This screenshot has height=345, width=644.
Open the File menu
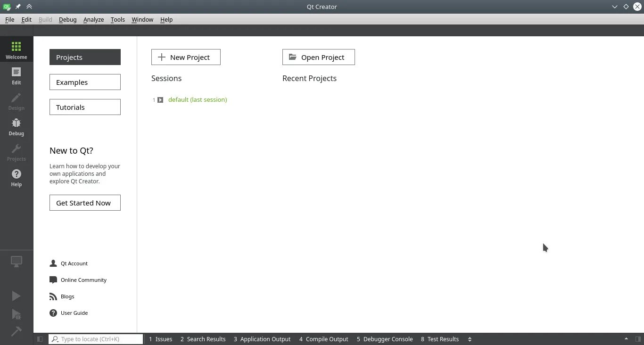click(9, 19)
